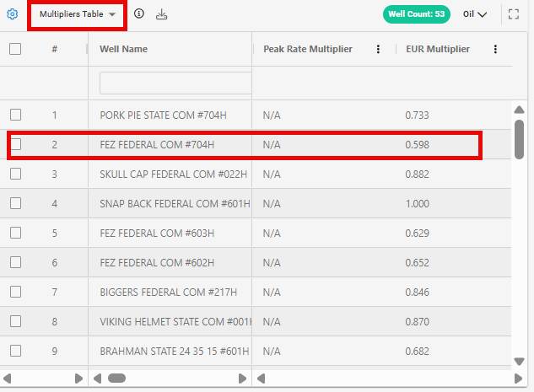Screen dimensions: 534x392
Task: Open Peak Rate Multiplier column menu
Action: point(378,49)
